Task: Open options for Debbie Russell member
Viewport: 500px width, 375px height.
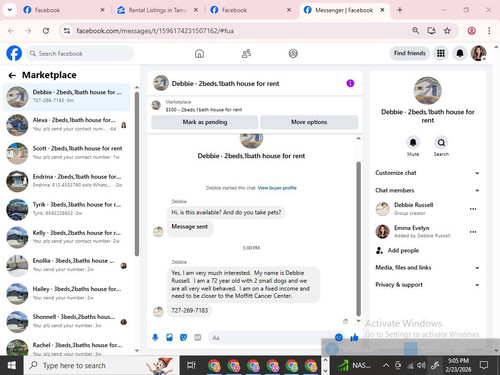Action: [x=473, y=209]
